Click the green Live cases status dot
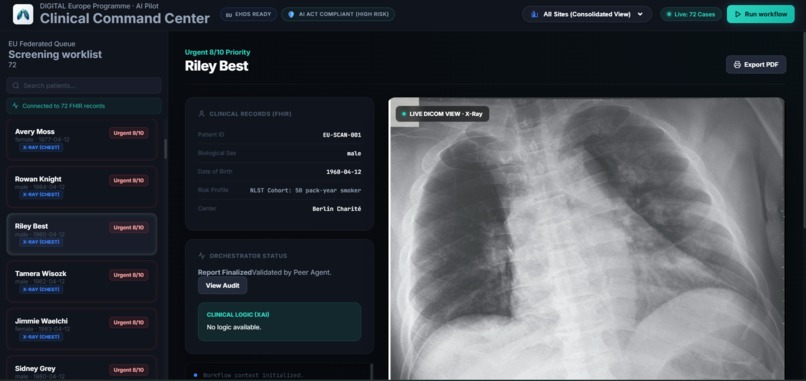The height and width of the screenshot is (381, 806). 669,14
